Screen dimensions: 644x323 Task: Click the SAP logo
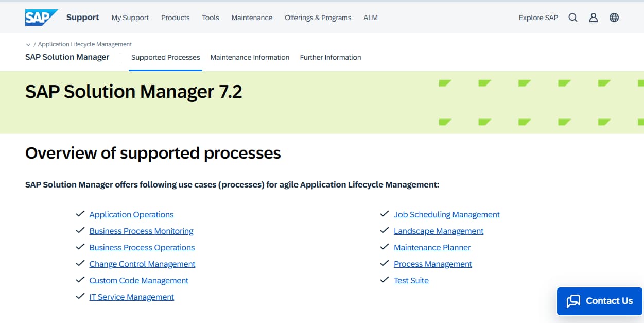tap(41, 18)
